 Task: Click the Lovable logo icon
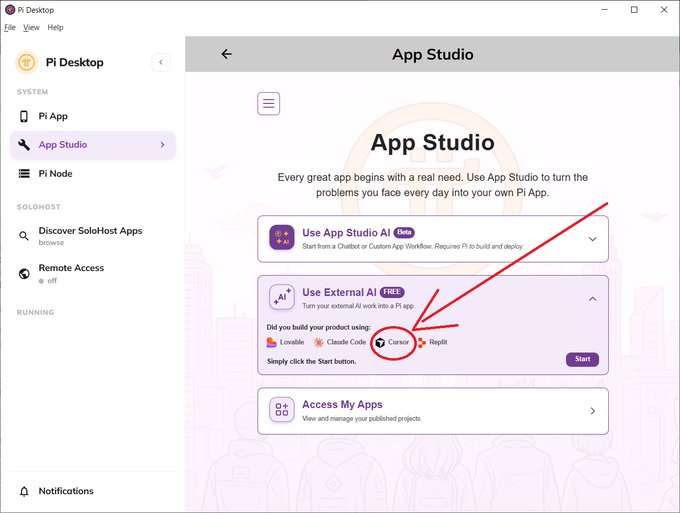pyautogui.click(x=271, y=342)
